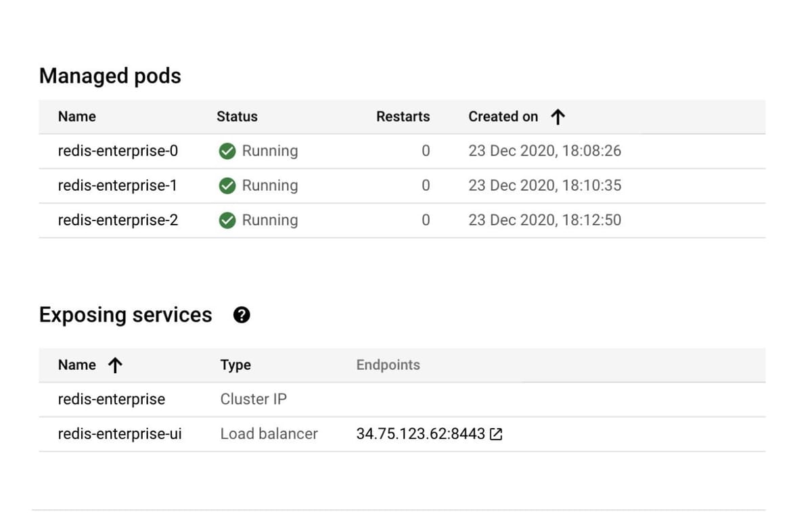This screenshot has width=812, height=520.
Task: Click the Managed pods section heading
Action: (x=110, y=76)
